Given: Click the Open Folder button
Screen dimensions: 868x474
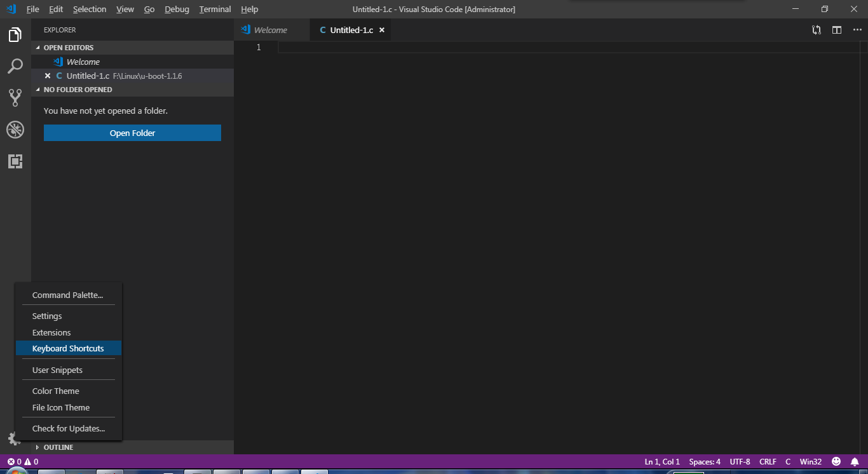Looking at the screenshot, I should [132, 133].
